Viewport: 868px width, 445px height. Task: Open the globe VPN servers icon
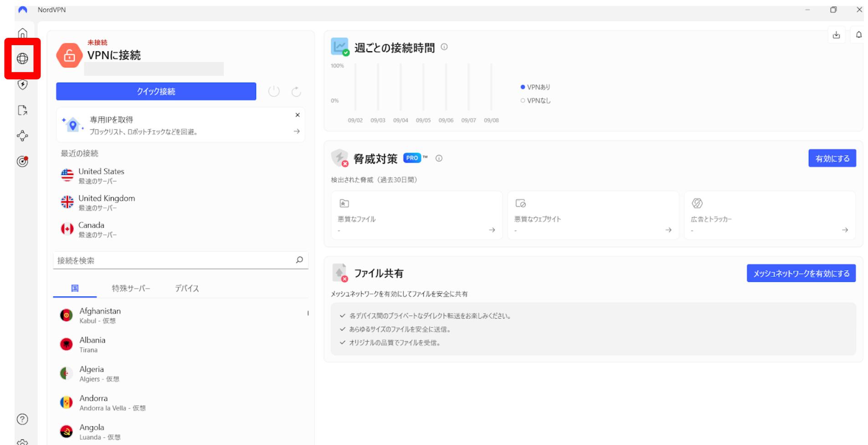point(22,58)
